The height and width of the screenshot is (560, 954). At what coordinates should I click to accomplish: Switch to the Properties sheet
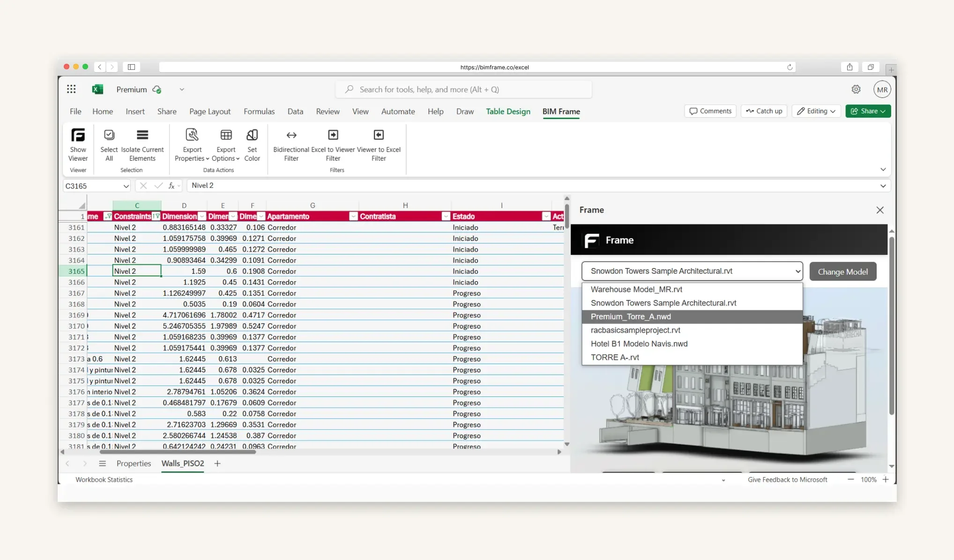[x=134, y=463]
